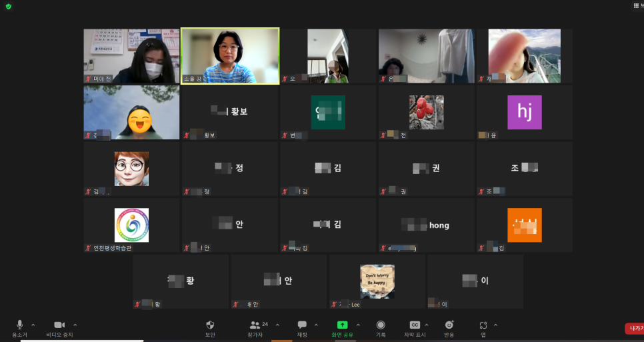Select the highlighted 소율 강 speaker tile

pos(230,56)
